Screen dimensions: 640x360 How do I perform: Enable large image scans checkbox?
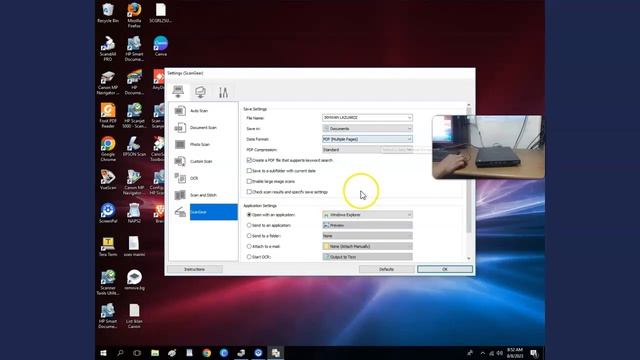pos(249,181)
